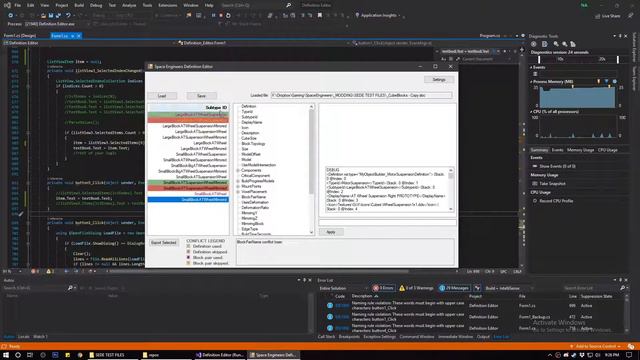The width and height of the screenshot is (640, 360).
Task: Open the Debug menu
Action: pyautogui.click(x=96, y=5)
